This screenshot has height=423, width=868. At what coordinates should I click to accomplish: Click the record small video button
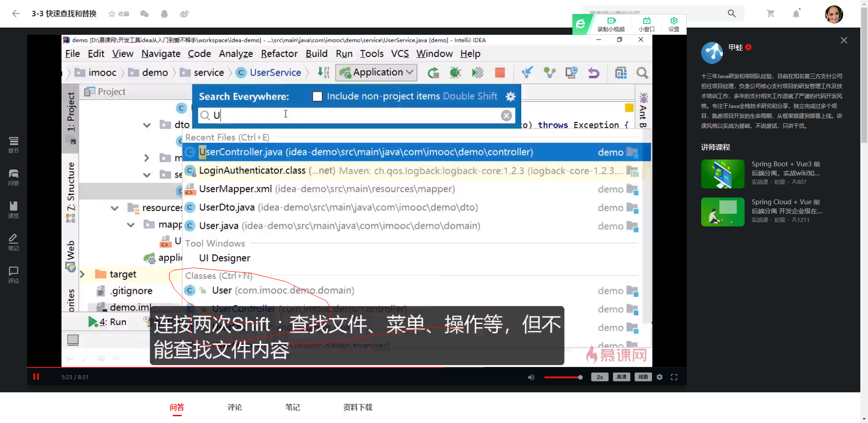coord(611,24)
